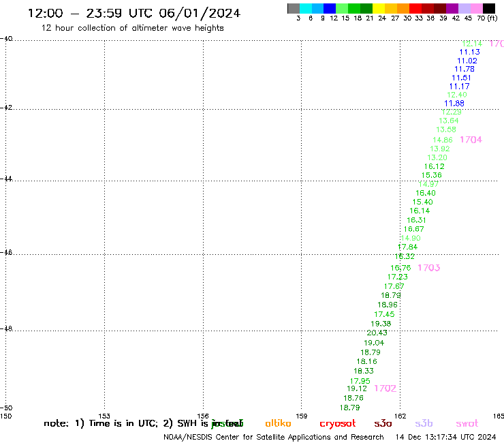This screenshot has width=504, height=443.
Task: Click the wave height value 17.84
Action: 407,247
